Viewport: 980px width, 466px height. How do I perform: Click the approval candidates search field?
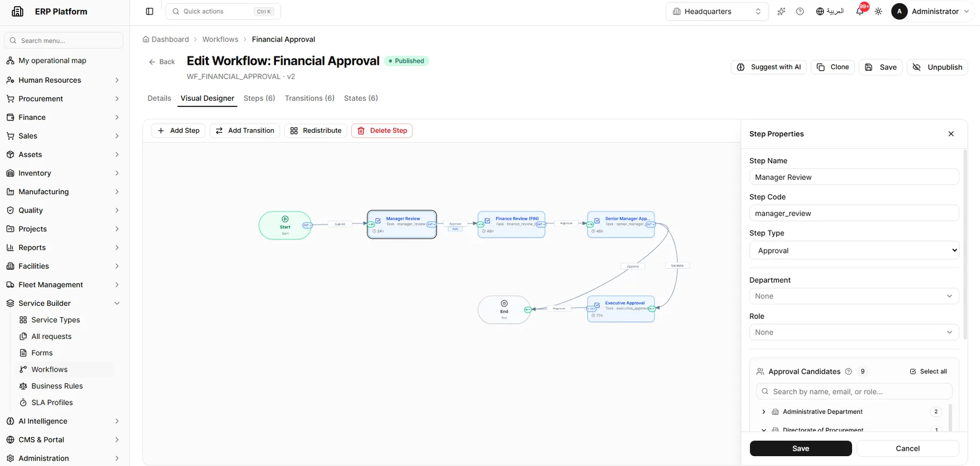[x=854, y=391]
